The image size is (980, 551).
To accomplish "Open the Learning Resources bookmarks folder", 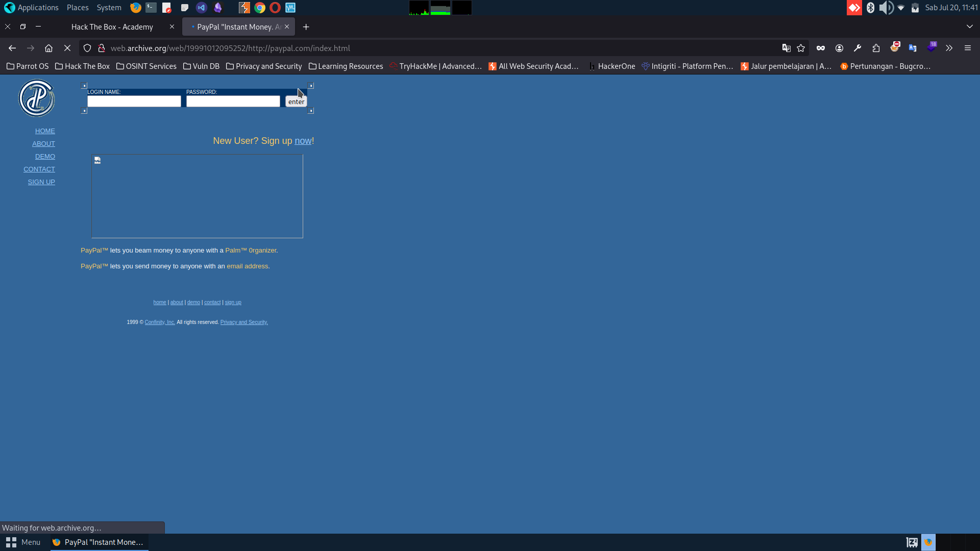I will click(x=346, y=66).
